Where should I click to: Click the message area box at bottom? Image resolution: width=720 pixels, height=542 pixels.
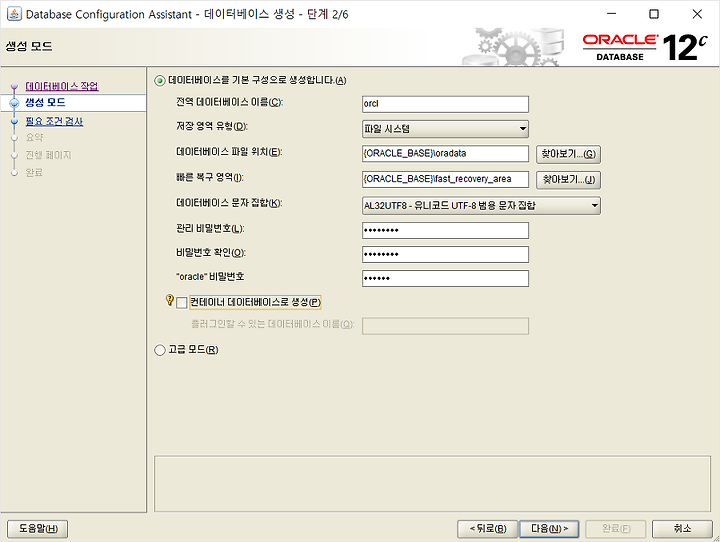pyautogui.click(x=432, y=484)
